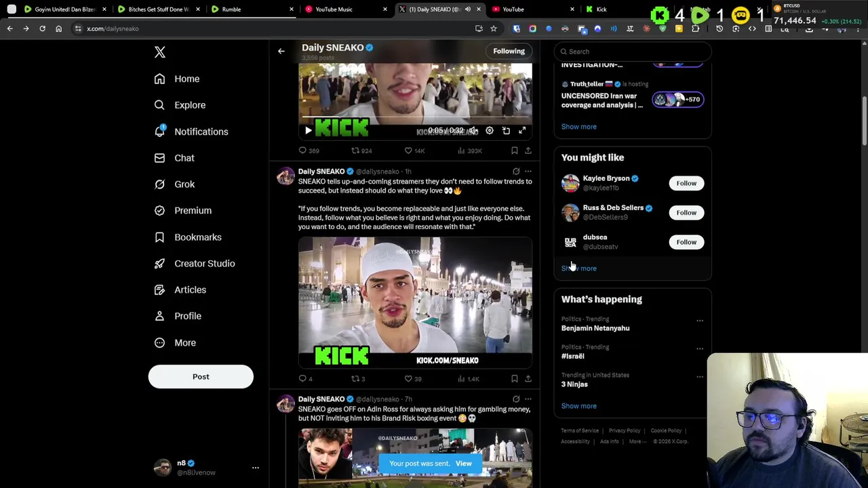Viewport: 868px width, 488px height.
Task: Click the Post button
Action: pyautogui.click(x=201, y=377)
